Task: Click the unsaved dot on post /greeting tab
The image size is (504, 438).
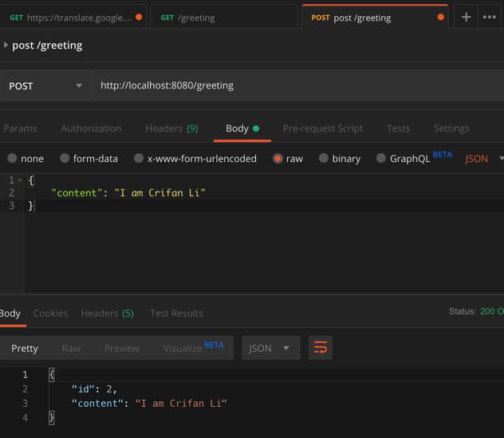Action: (x=440, y=17)
